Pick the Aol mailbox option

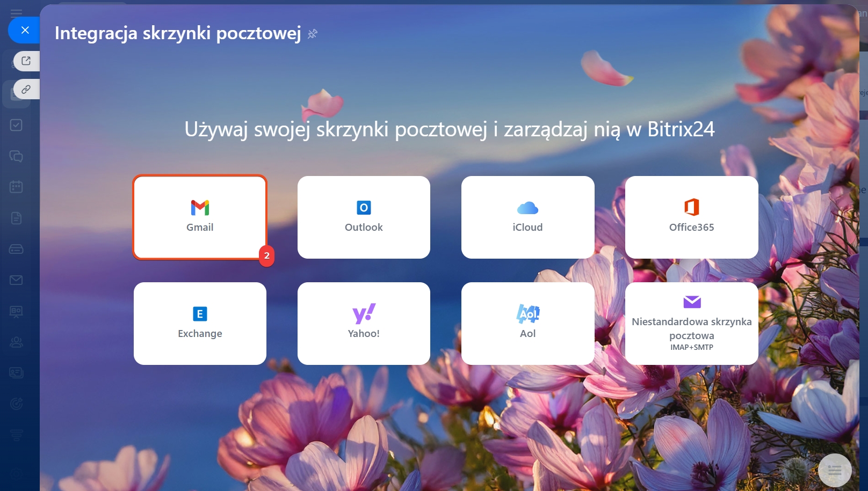(x=527, y=324)
